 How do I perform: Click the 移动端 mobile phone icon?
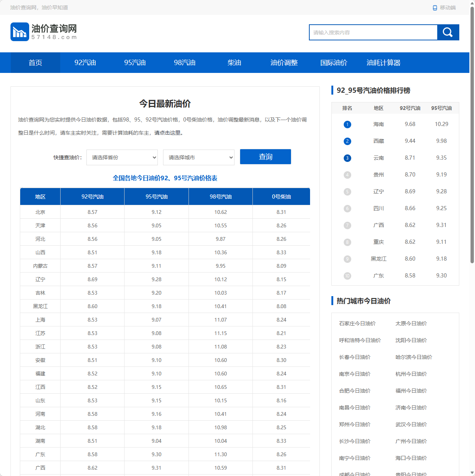point(435,7)
